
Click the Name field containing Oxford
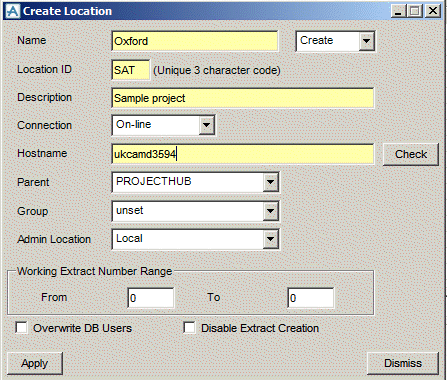tap(195, 41)
